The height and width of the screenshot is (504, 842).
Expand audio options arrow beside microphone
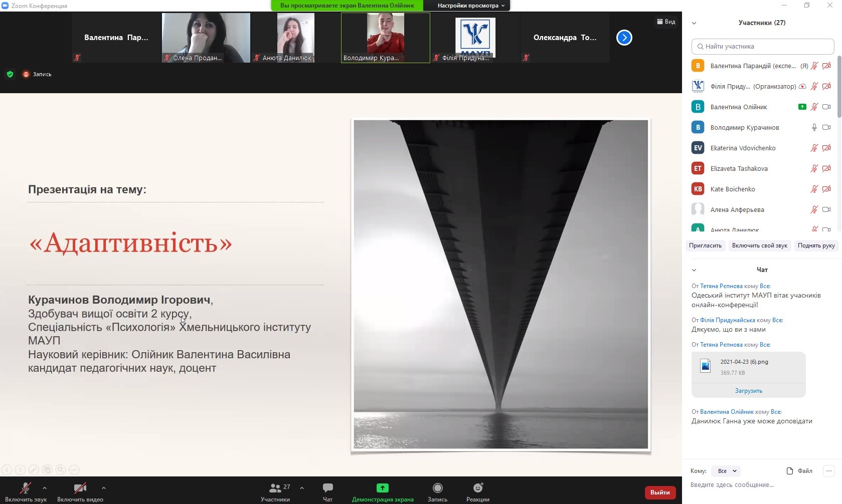[45, 488]
